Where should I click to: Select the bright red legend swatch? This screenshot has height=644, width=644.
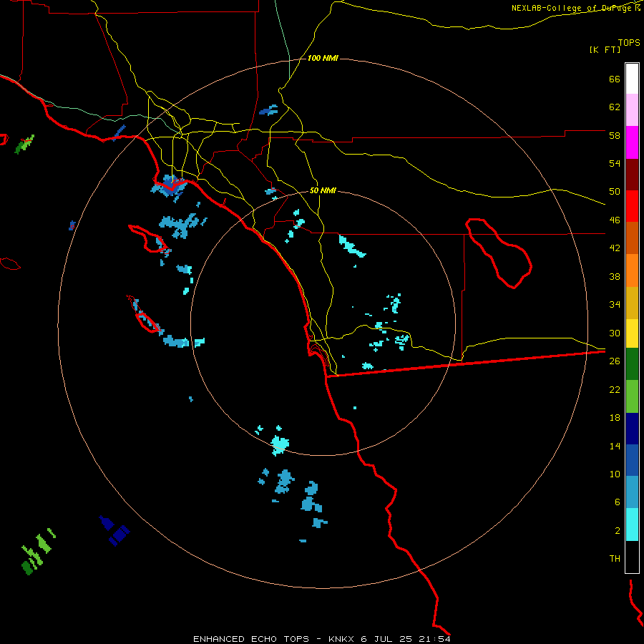(632, 207)
